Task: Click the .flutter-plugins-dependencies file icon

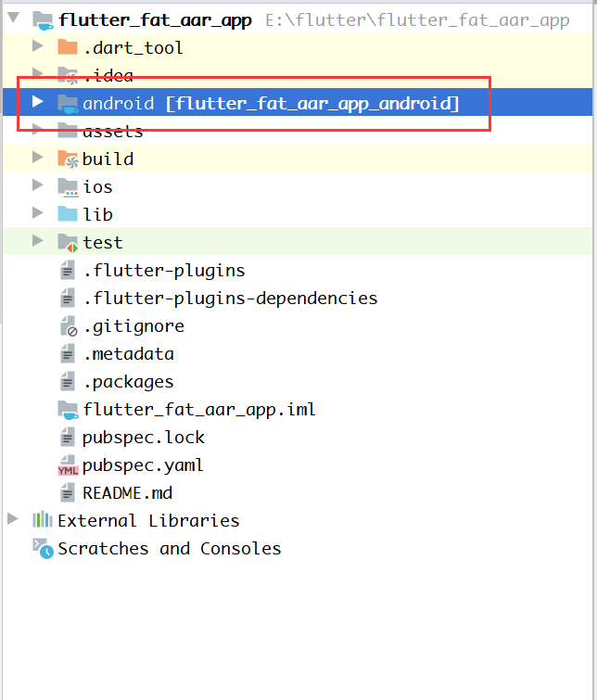Action: [x=68, y=298]
